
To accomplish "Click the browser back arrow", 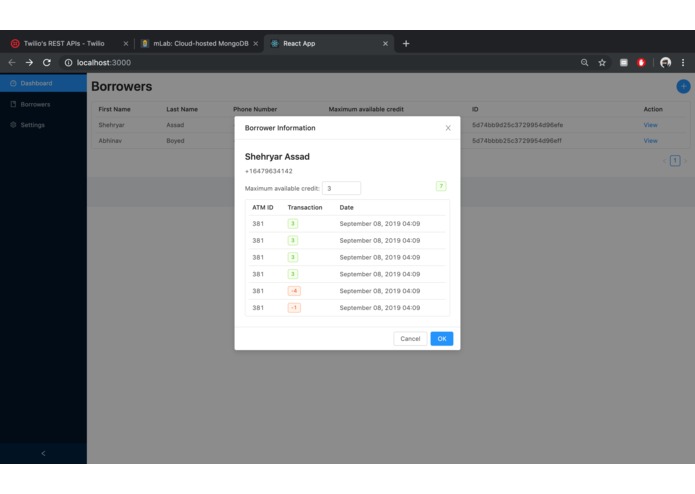I will [12, 62].
